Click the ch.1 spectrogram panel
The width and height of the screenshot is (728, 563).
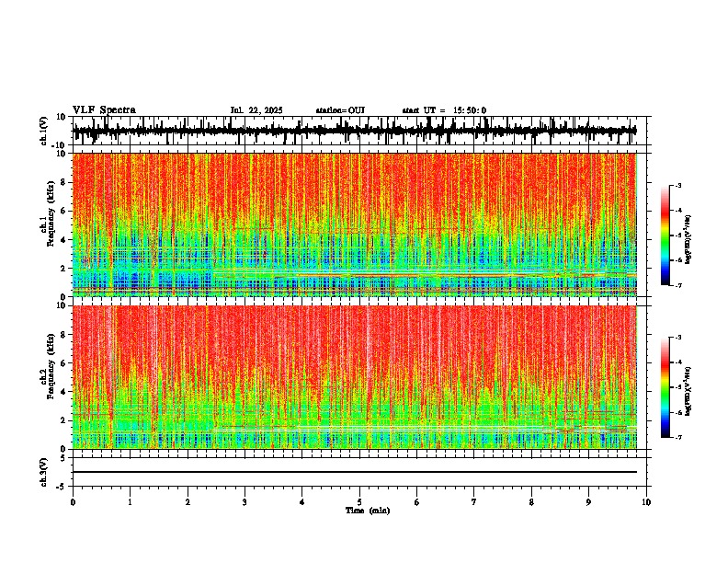coord(354,224)
